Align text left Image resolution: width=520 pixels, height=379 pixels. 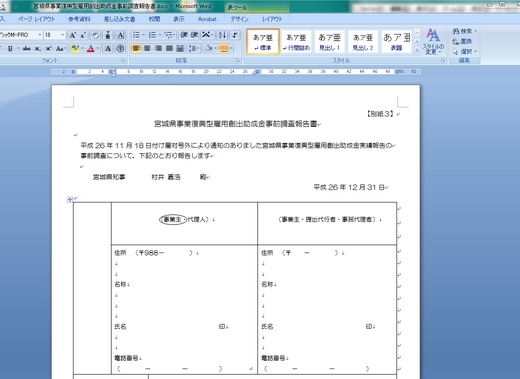click(136, 49)
